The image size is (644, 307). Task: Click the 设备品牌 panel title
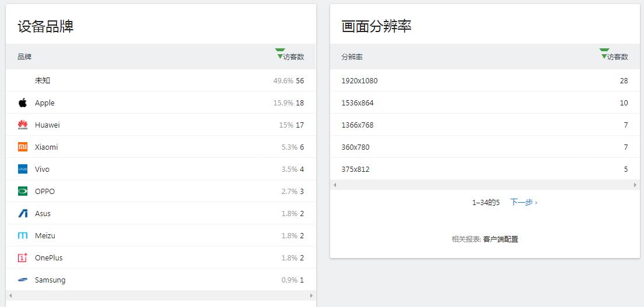click(x=45, y=26)
